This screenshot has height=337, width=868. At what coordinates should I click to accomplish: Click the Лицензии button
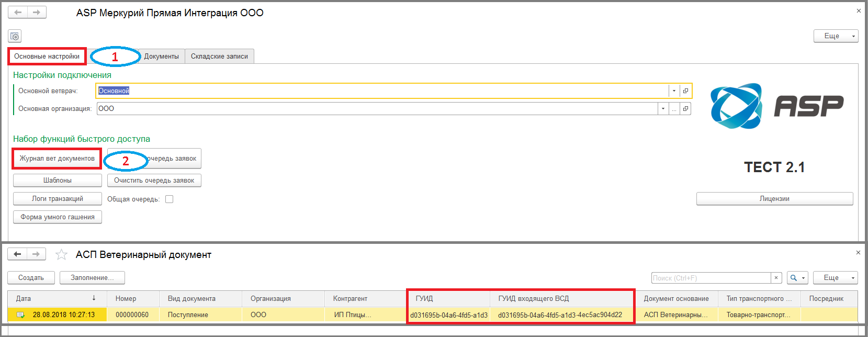click(x=774, y=198)
